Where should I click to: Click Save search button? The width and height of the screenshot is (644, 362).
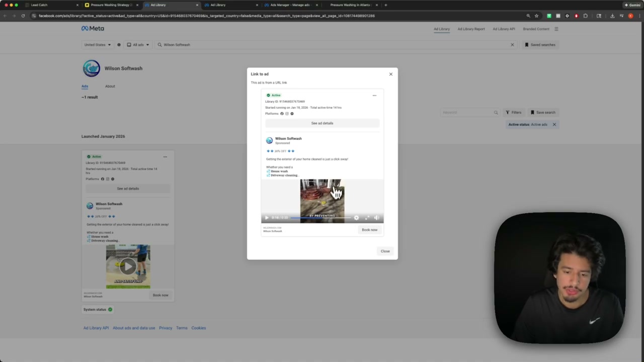pos(543,113)
